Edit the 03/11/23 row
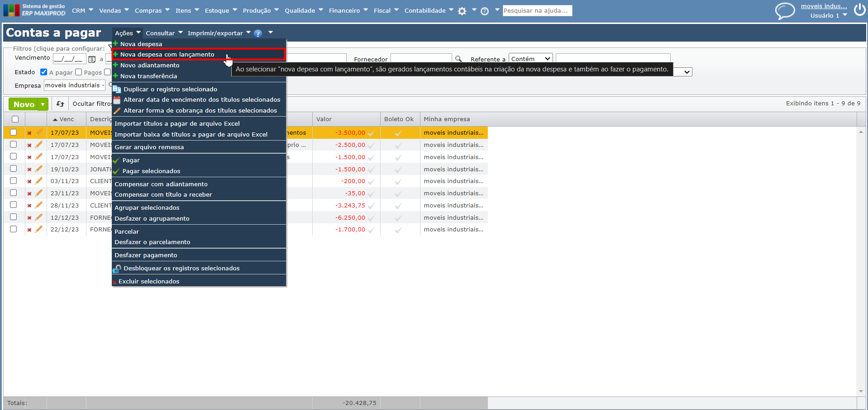The image size is (868, 410). 39,181
